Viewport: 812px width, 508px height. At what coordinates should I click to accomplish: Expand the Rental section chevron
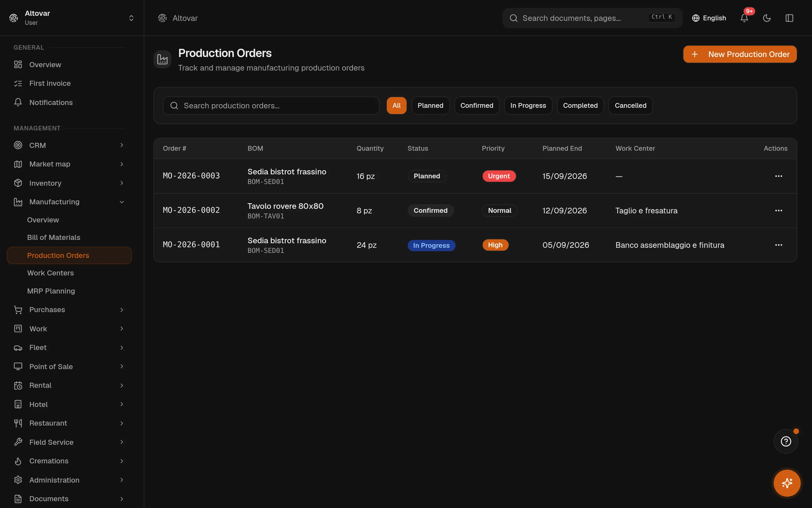pyautogui.click(x=122, y=385)
